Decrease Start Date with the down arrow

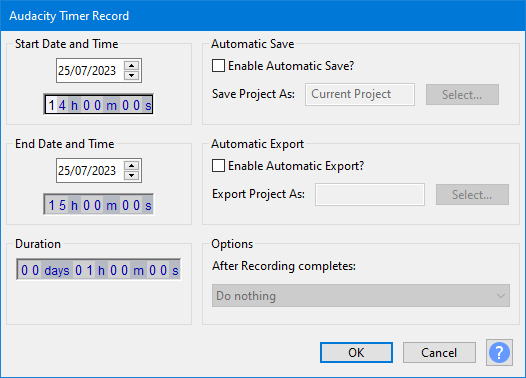coord(132,75)
